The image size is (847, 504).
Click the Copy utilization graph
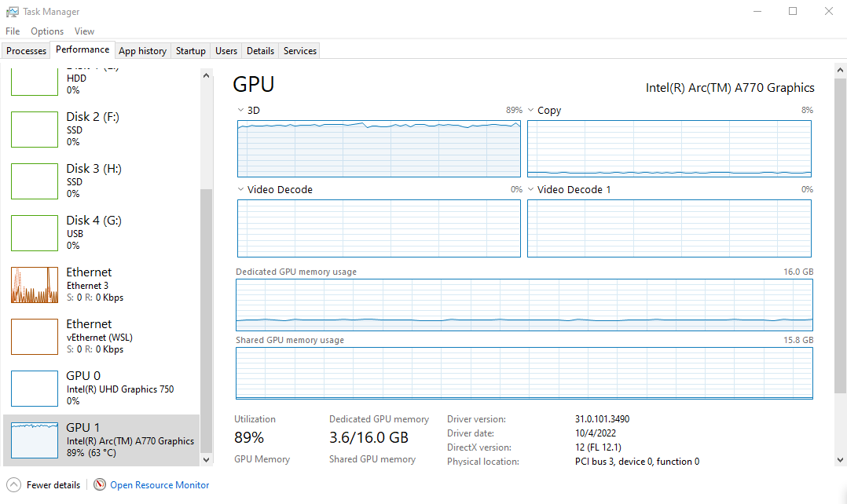669,149
